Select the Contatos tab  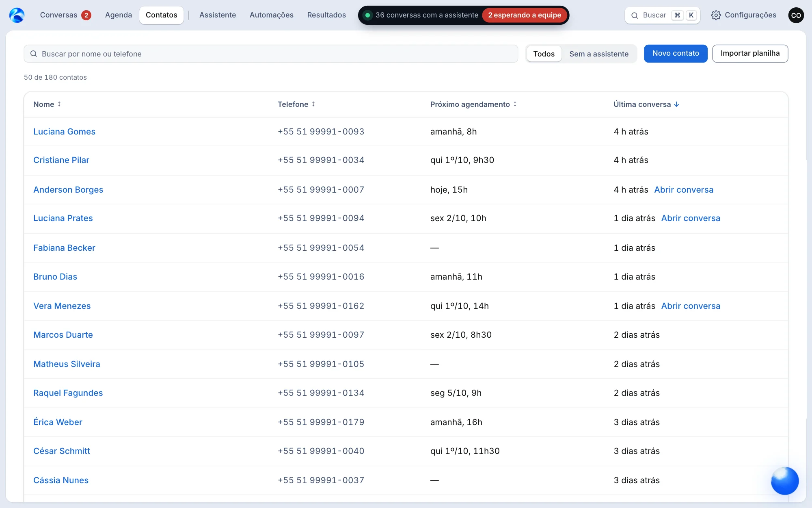tap(162, 15)
